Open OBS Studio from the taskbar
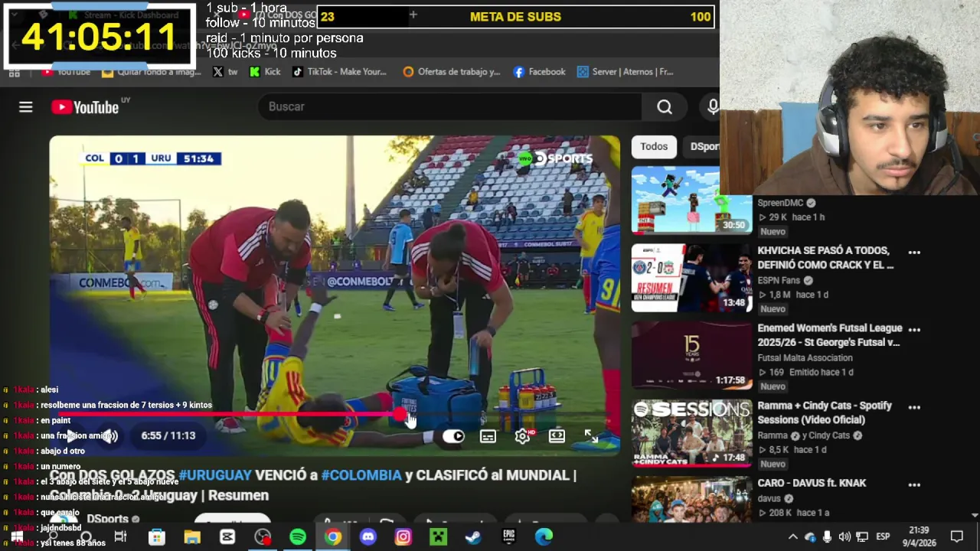This screenshot has height=551, width=980. (x=263, y=537)
